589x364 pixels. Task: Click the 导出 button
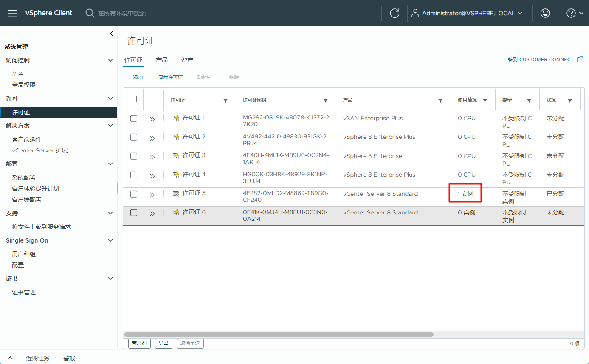pyautogui.click(x=163, y=343)
